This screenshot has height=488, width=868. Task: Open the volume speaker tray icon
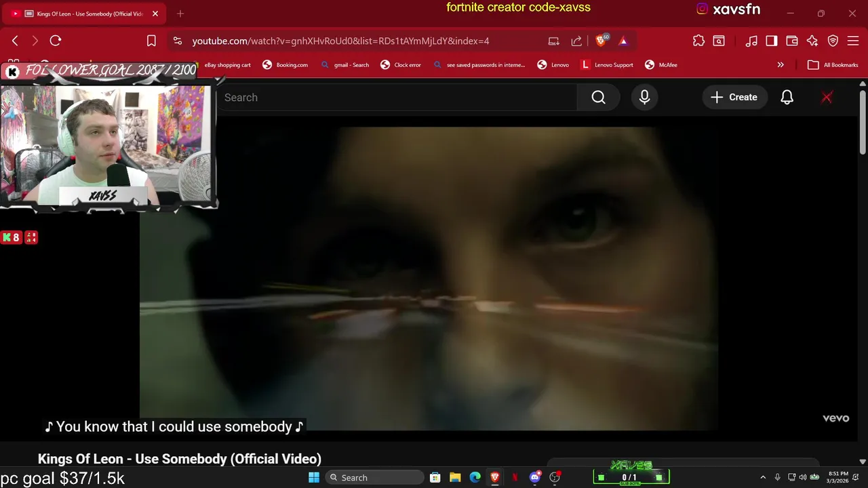point(803,478)
